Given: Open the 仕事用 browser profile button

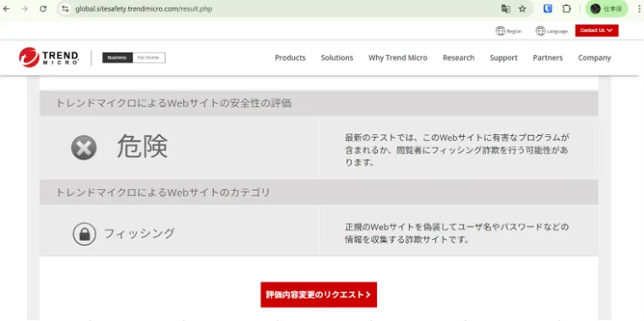Looking at the screenshot, I should [607, 8].
